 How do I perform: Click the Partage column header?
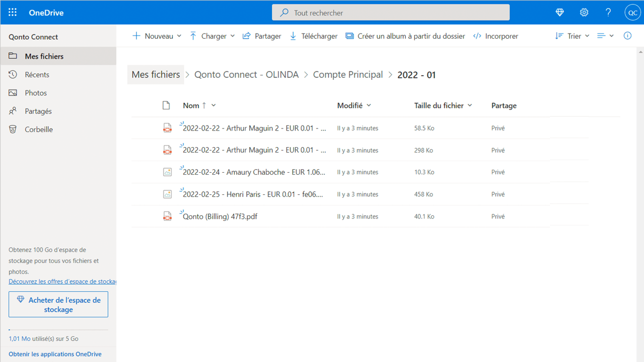(x=504, y=106)
